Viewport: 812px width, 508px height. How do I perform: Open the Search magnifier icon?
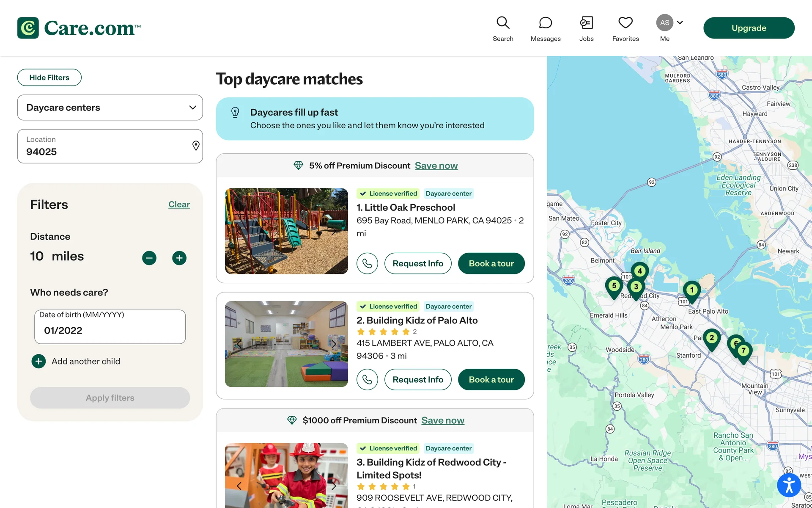(503, 23)
